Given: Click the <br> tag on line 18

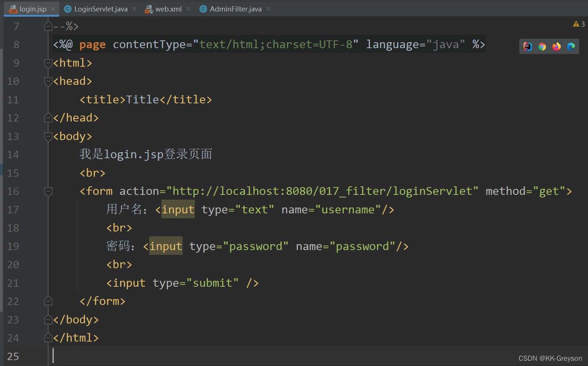Looking at the screenshot, I should (119, 228).
